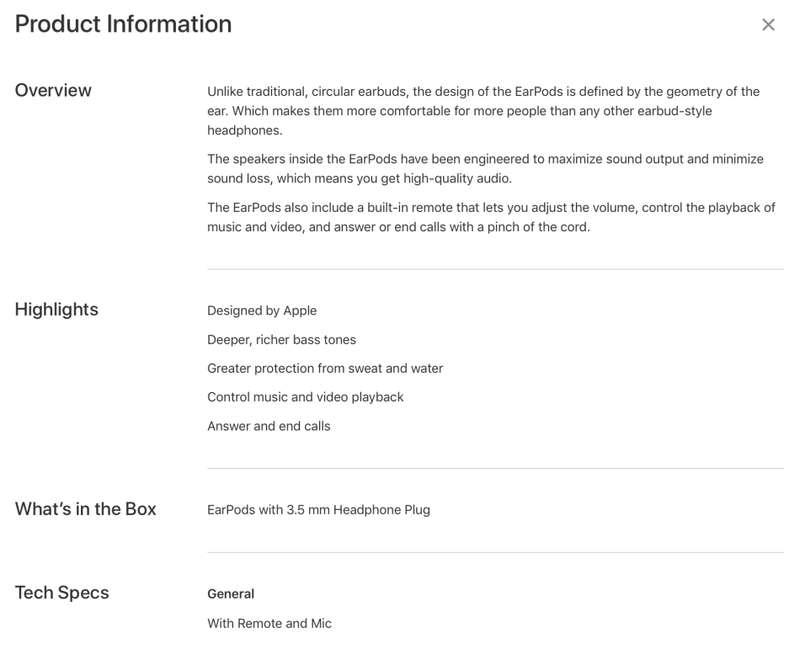
Task: Click the paragraph about built-in remote
Action: [491, 217]
